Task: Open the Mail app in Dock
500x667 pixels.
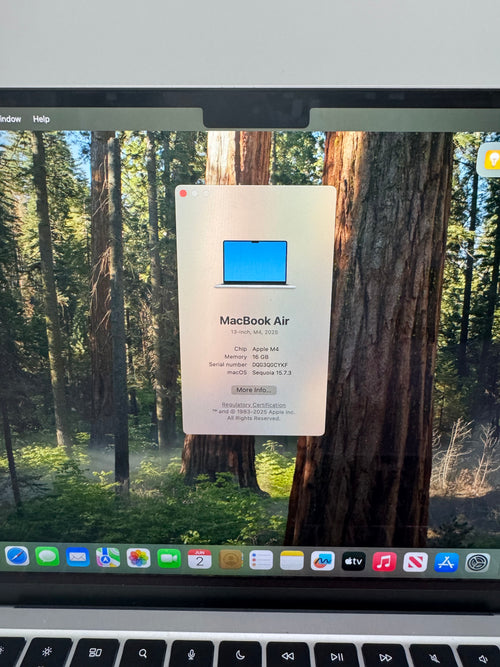Action: pyautogui.click(x=78, y=557)
